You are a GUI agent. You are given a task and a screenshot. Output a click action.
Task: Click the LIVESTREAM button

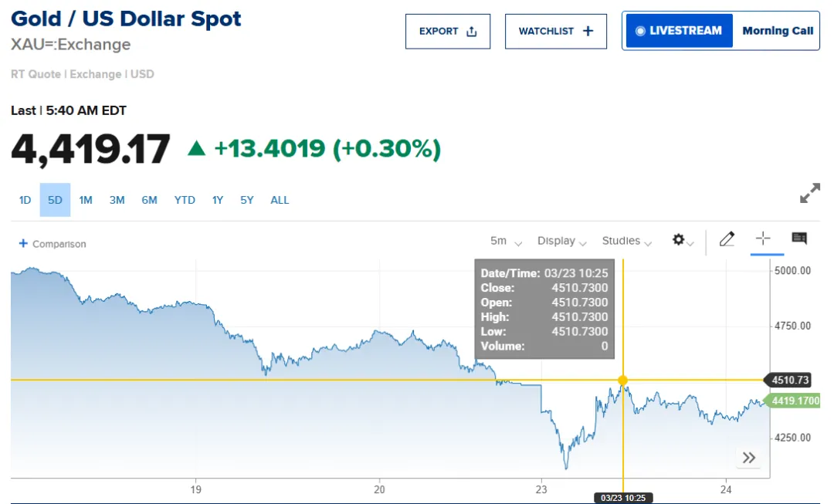click(679, 32)
